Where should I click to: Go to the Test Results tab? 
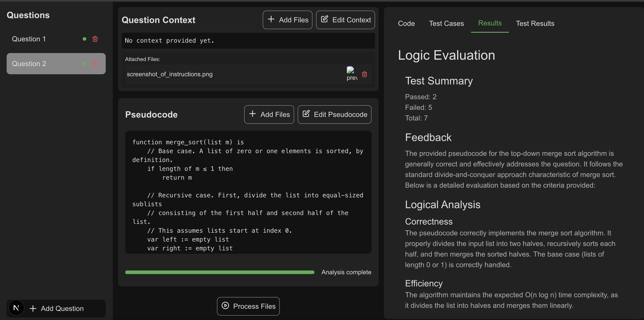pyautogui.click(x=535, y=23)
